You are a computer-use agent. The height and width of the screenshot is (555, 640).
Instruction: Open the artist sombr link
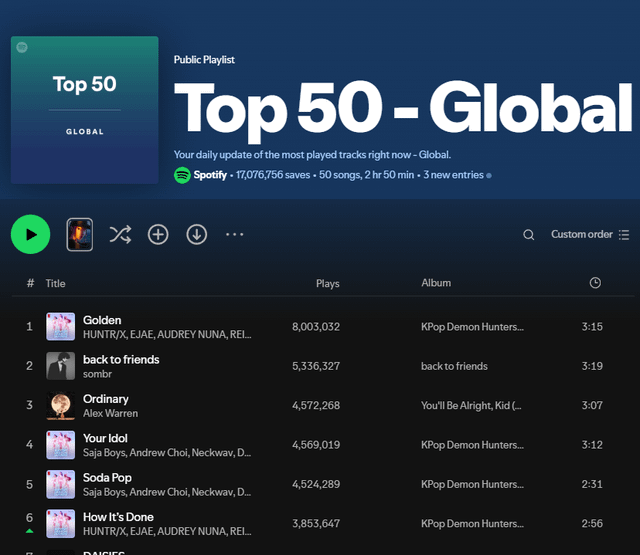click(98, 374)
